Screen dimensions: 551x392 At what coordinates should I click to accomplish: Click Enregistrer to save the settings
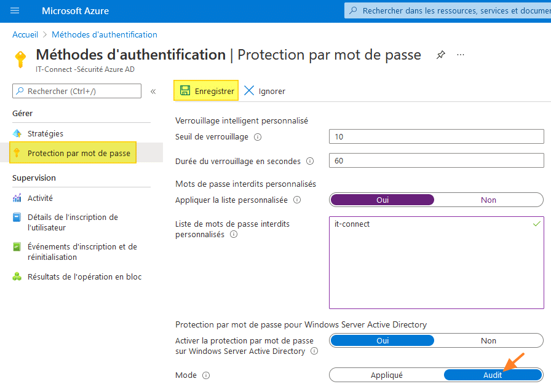[205, 90]
